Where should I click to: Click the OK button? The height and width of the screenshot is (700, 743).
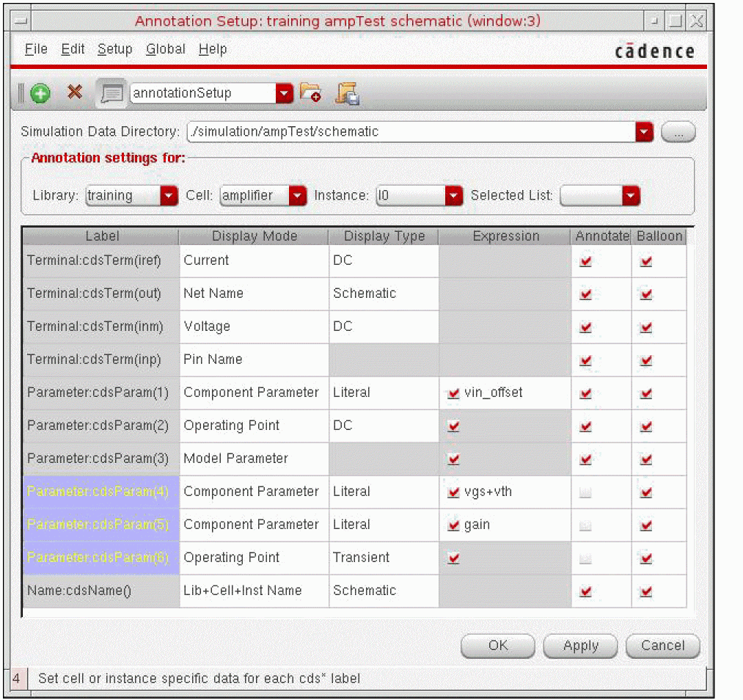pyautogui.click(x=498, y=646)
